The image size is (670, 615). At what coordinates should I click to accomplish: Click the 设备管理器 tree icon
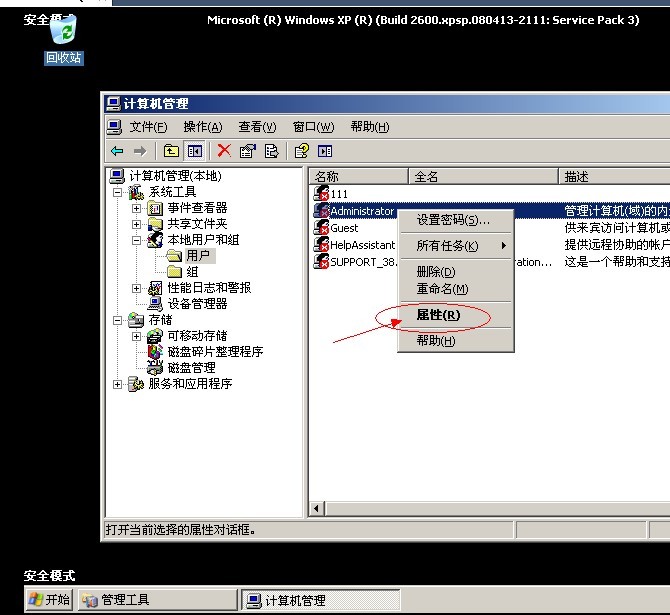(155, 304)
